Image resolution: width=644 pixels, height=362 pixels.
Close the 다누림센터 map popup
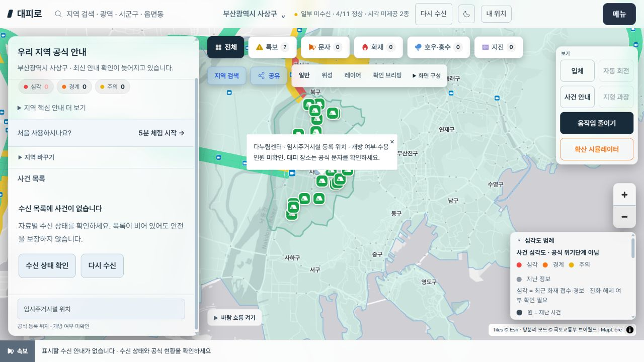pyautogui.click(x=392, y=142)
